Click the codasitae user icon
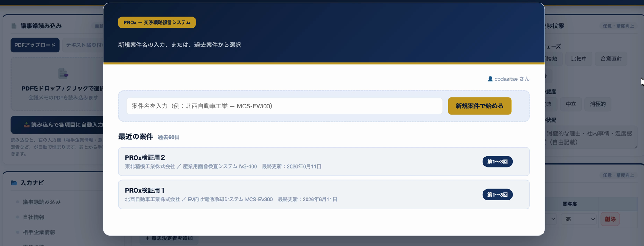The width and height of the screenshot is (644, 246). 490,79
